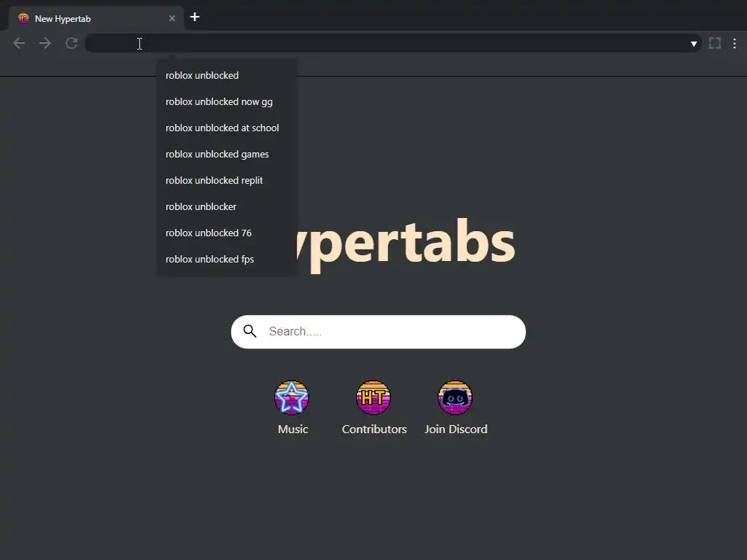The width and height of the screenshot is (747, 560).
Task: Focus the Search..... field
Action: (379, 332)
